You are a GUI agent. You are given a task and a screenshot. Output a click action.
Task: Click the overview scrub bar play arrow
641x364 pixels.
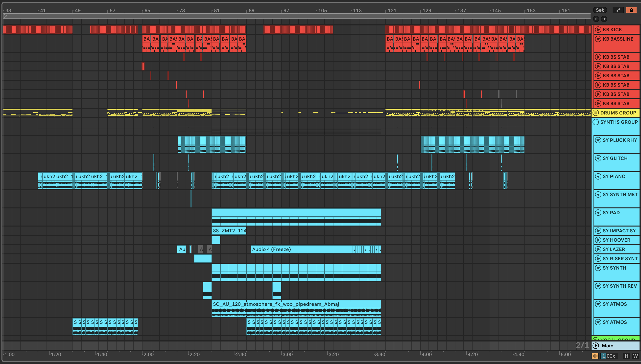[5, 16]
